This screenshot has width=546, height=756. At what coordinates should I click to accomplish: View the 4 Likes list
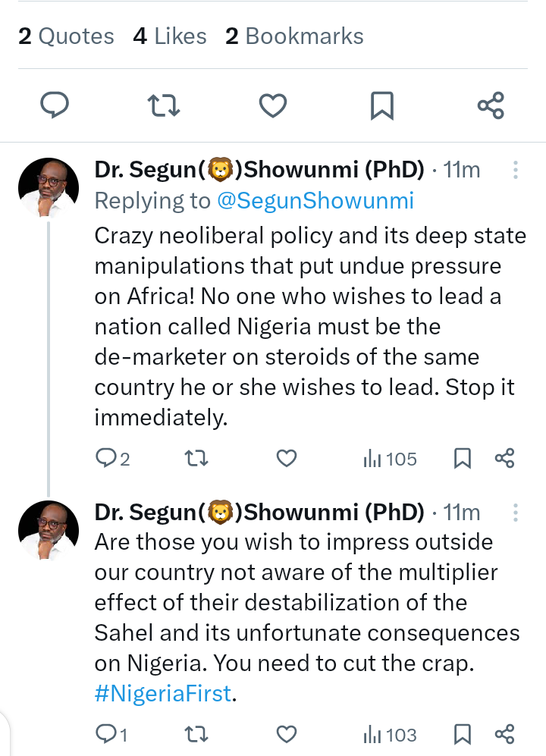[x=170, y=36]
